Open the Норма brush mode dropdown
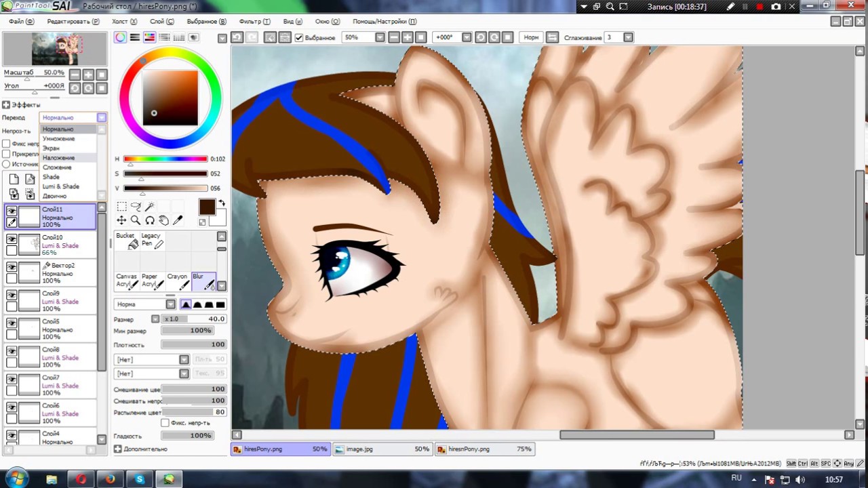868x488 pixels. point(170,304)
